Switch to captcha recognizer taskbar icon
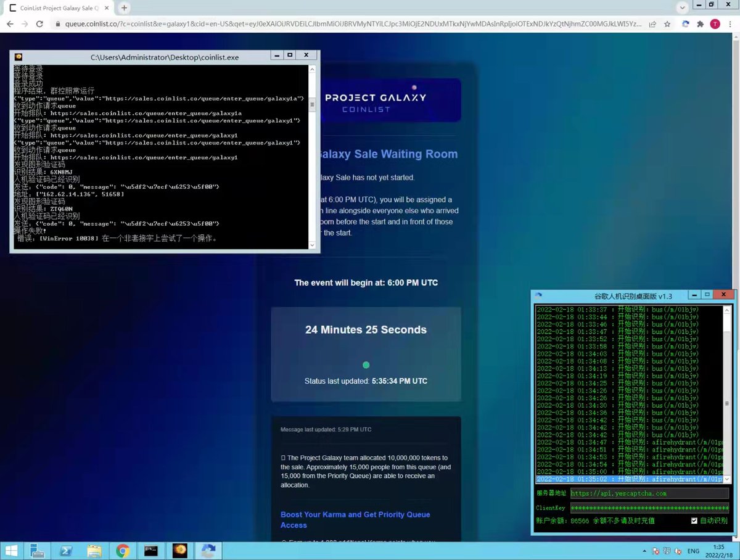Screen dimensions: 740x560 click(x=208, y=551)
